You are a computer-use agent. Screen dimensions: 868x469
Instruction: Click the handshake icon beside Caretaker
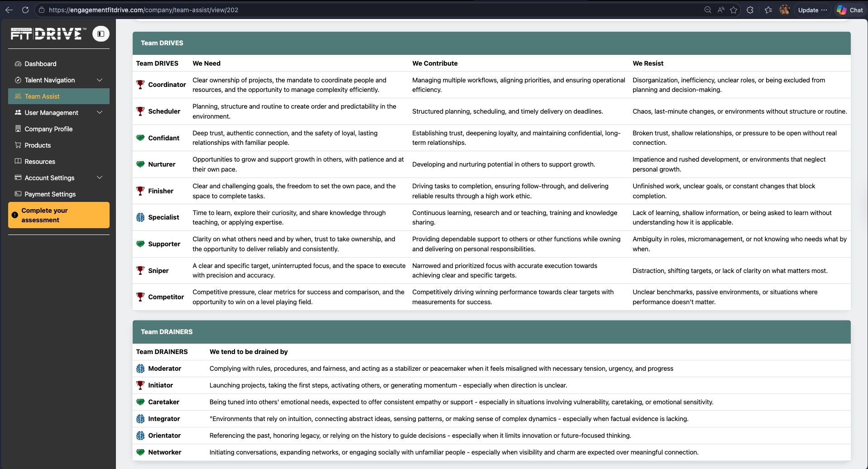[x=140, y=402]
